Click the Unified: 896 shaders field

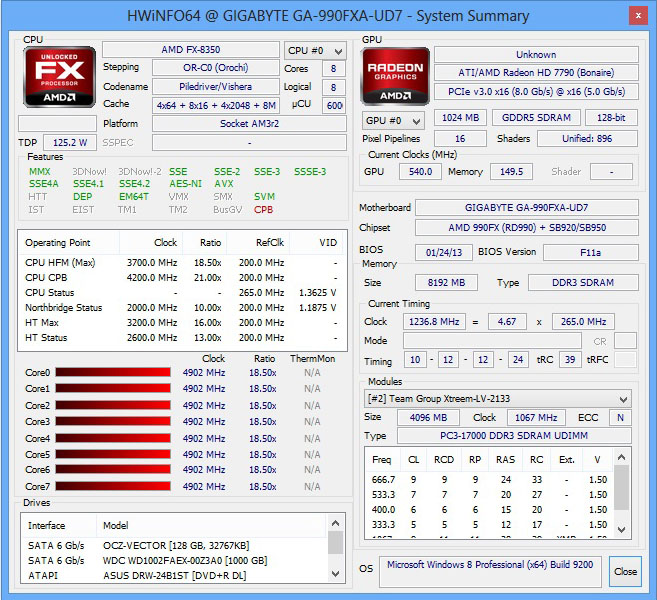click(x=587, y=138)
